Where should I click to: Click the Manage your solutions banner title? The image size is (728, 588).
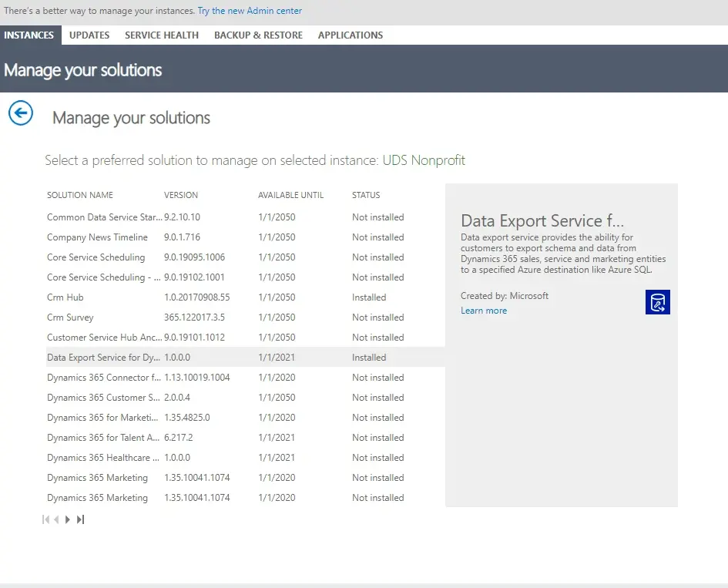(x=82, y=70)
